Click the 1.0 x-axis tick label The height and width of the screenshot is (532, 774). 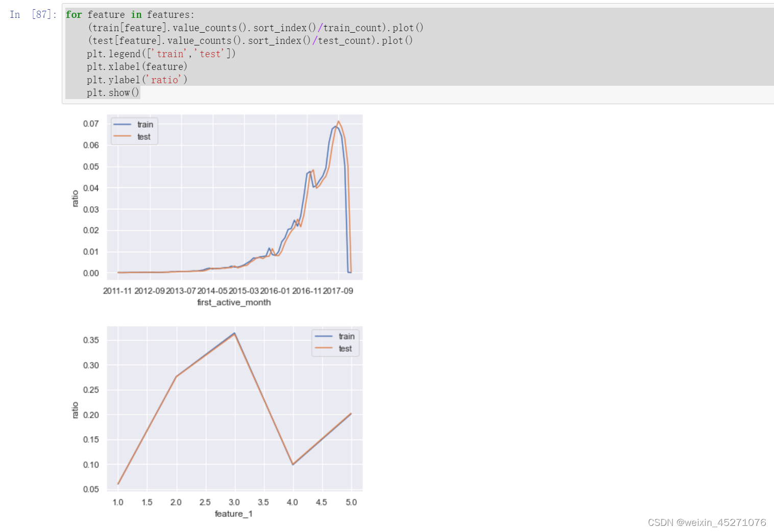[x=118, y=502]
